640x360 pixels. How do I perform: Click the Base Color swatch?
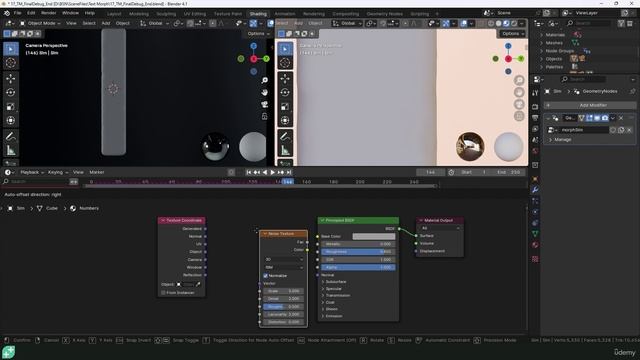click(373, 236)
